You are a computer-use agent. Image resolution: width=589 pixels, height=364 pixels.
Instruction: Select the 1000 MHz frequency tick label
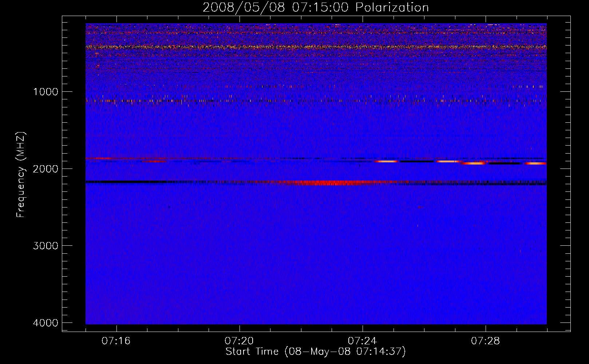click(46, 92)
